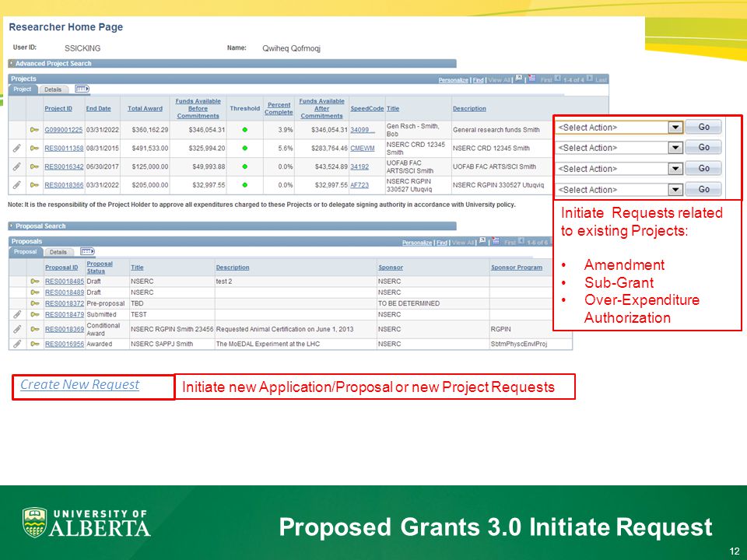The image size is (747, 560).
Task: Click Personalize link in Proposals header
Action: [x=417, y=243]
